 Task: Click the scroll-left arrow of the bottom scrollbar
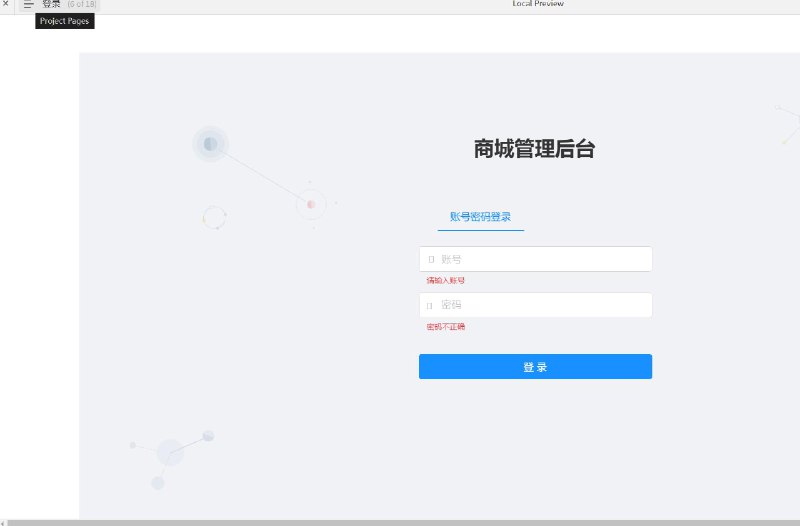3,523
